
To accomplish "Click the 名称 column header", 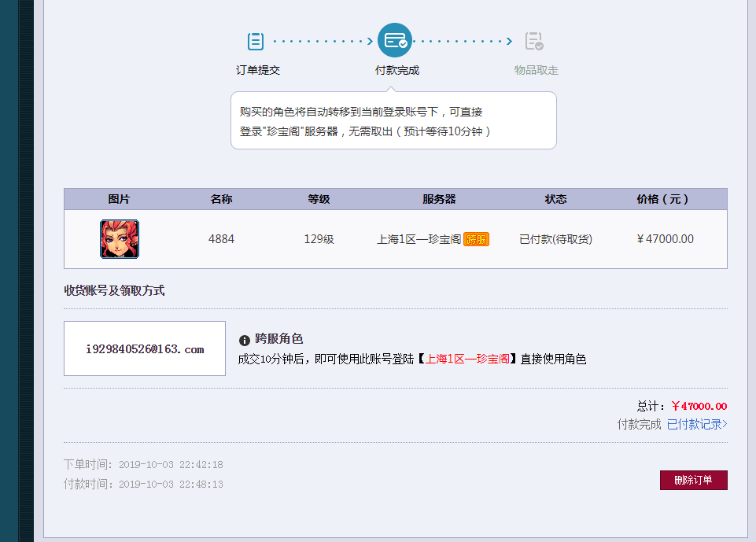I will coord(221,199).
